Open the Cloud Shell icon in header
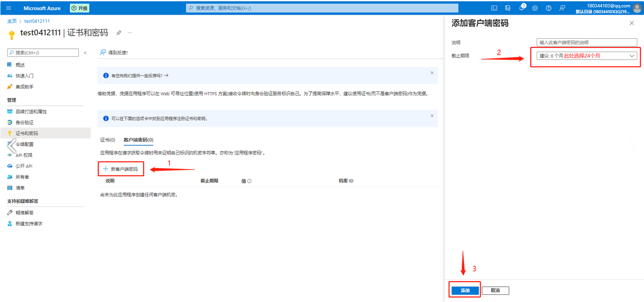The image size is (644, 302). pos(495,8)
